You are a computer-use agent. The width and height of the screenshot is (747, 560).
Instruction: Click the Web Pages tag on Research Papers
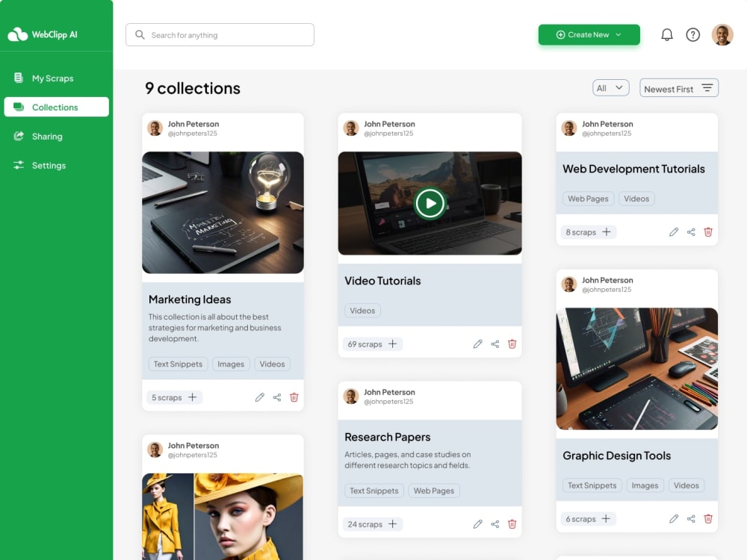pos(433,491)
